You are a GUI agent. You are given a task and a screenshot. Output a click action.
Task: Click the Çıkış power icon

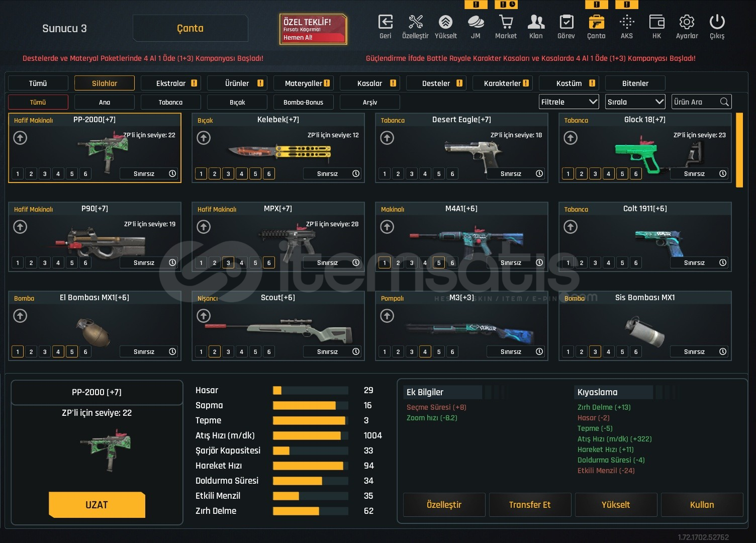(x=717, y=22)
